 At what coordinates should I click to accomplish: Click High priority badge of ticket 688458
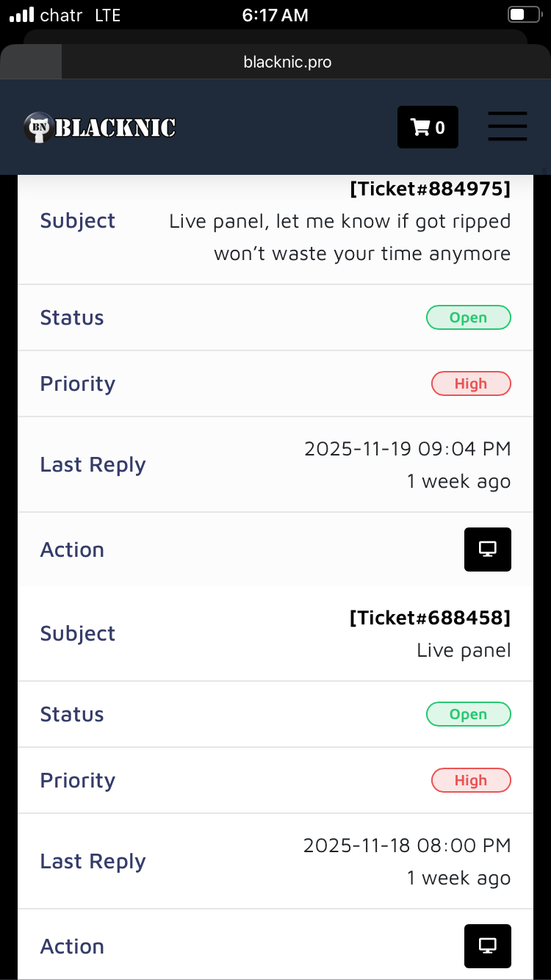[x=470, y=780]
